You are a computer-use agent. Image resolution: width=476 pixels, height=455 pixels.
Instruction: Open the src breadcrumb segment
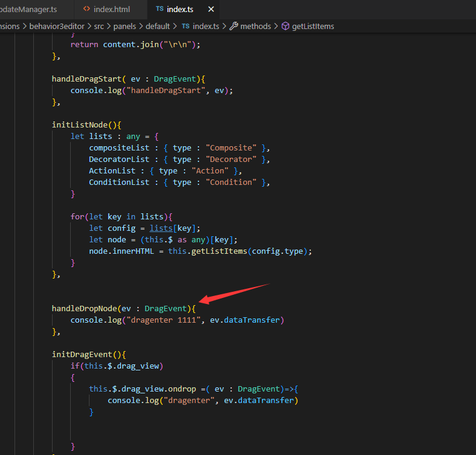[x=99, y=27]
